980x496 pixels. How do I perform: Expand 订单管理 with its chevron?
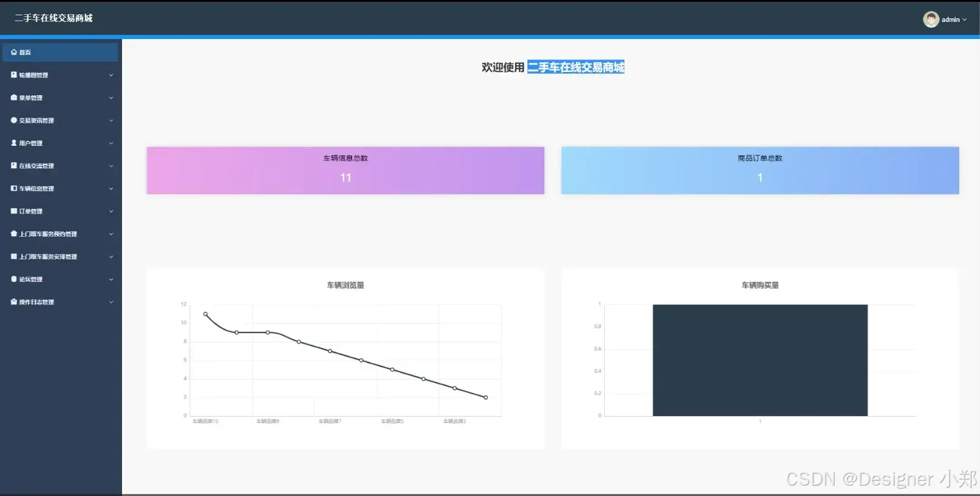(111, 211)
